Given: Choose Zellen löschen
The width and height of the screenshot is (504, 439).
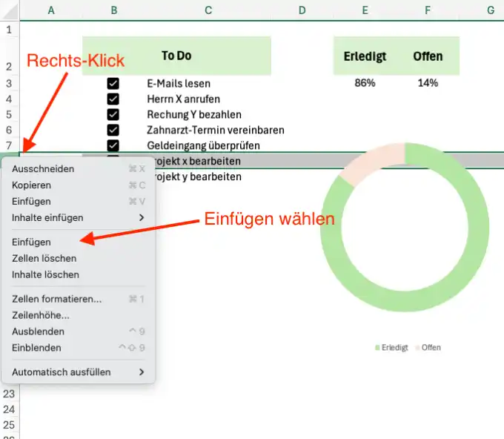Looking at the screenshot, I should pos(78,258).
